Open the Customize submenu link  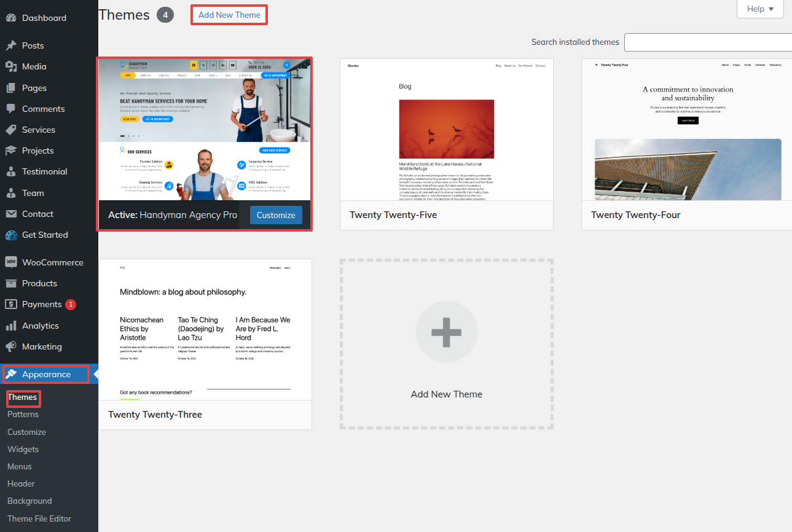26,432
